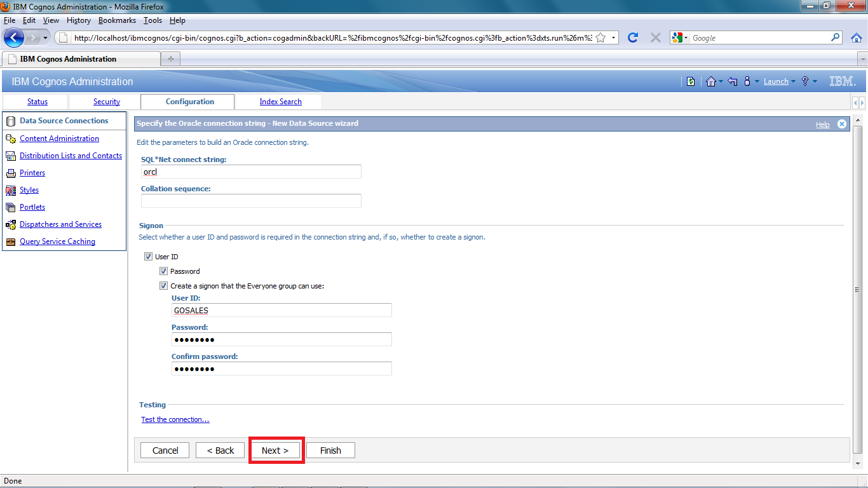Open the forward history dropdown arrow
This screenshot has height=488, width=868.
click(x=45, y=38)
